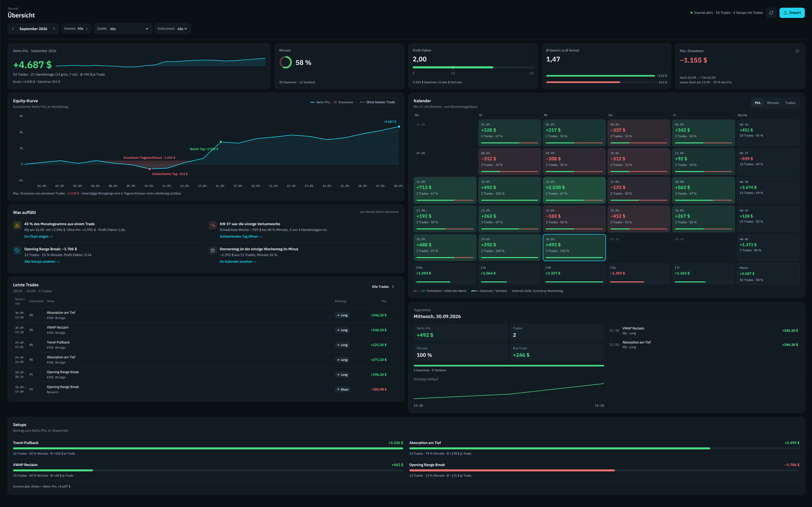Open the Instrument dropdown
Viewport: 812px width, 507px height.
[x=172, y=29]
